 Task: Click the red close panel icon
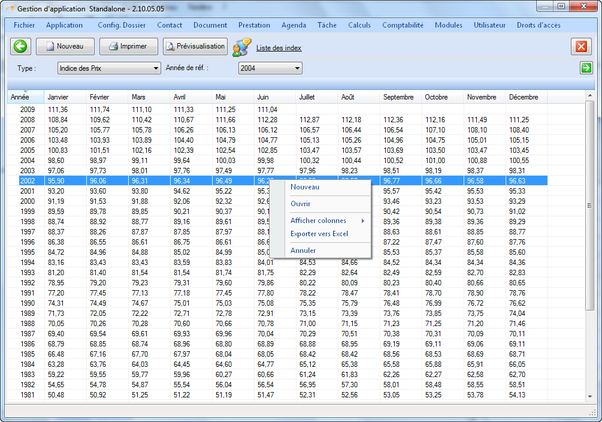tap(581, 47)
